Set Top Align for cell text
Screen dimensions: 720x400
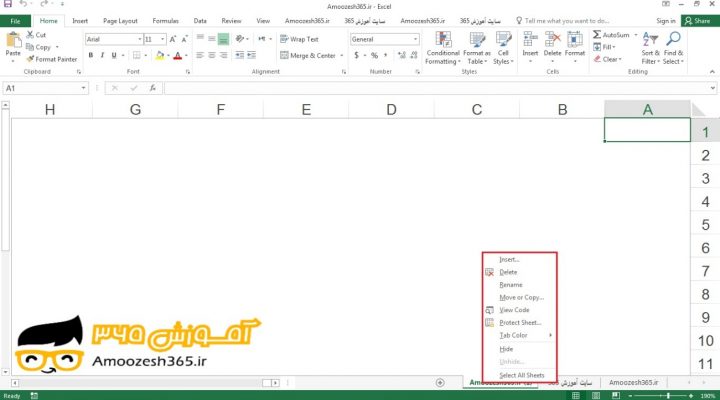click(200, 39)
